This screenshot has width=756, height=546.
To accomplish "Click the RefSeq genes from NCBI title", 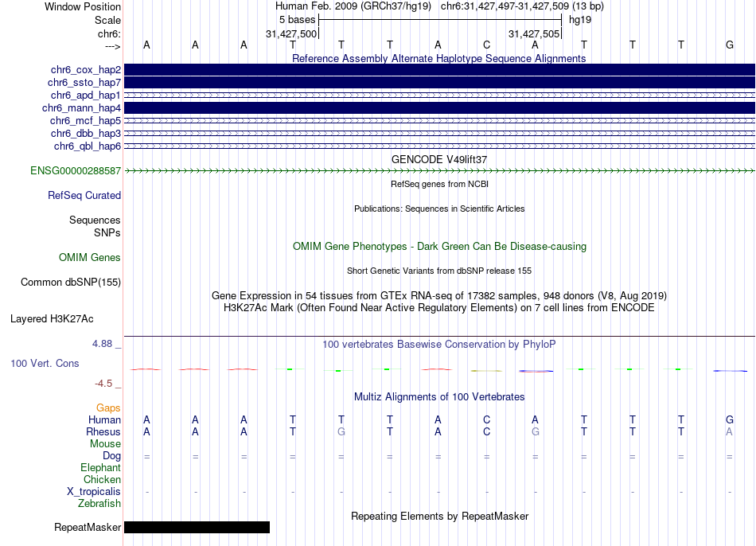I will coord(439,184).
